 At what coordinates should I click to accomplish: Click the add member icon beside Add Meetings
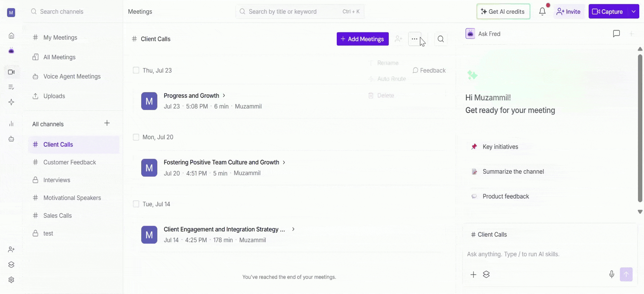pos(398,39)
